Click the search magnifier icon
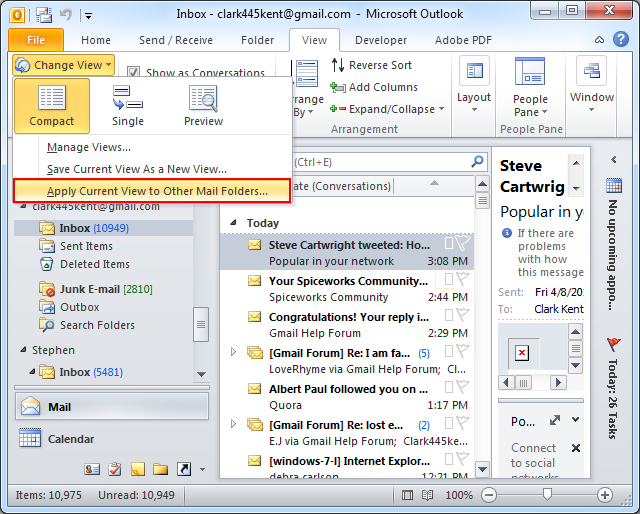 pyautogui.click(x=477, y=162)
